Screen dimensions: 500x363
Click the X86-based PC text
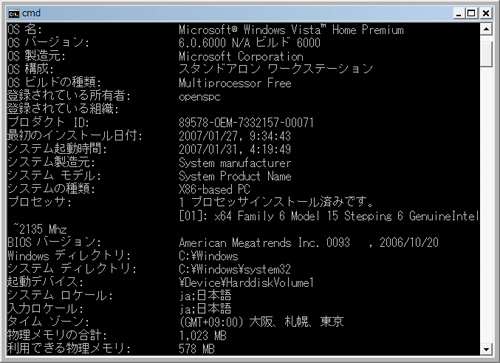pyautogui.click(x=214, y=189)
